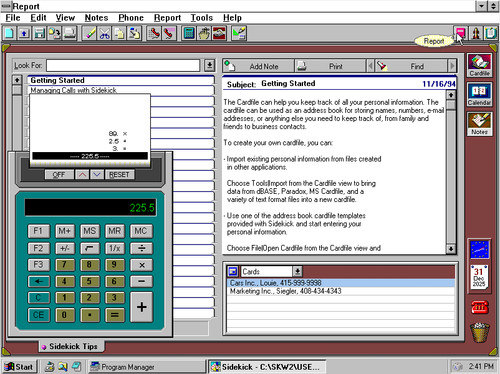
Task: Click the calculator MS memory store key
Action: (x=89, y=231)
